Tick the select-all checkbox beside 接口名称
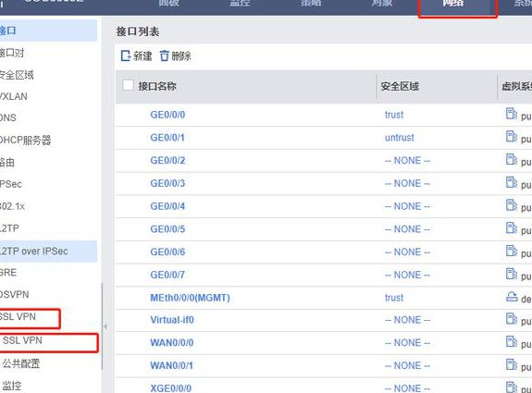Viewport: 532px width, 393px height. click(x=128, y=85)
